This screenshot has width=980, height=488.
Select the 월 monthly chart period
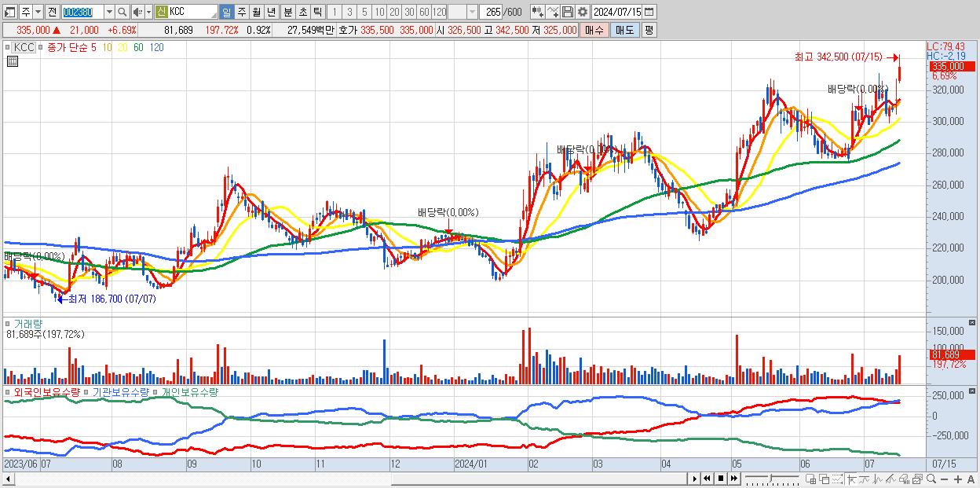pos(256,12)
